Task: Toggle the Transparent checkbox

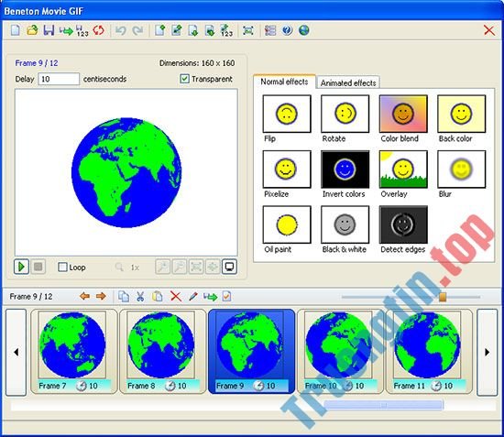Action: point(184,79)
